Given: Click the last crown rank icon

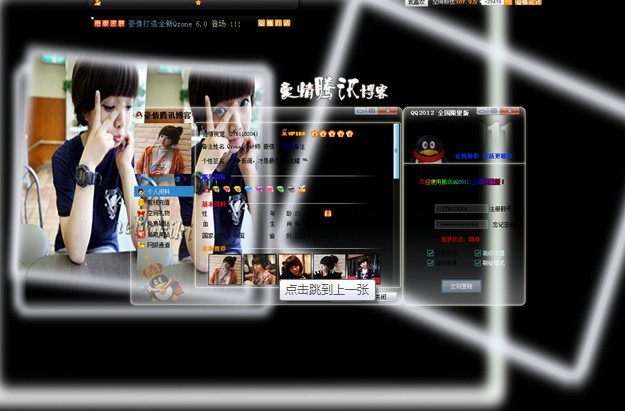Looking at the screenshot, I should tap(350, 134).
